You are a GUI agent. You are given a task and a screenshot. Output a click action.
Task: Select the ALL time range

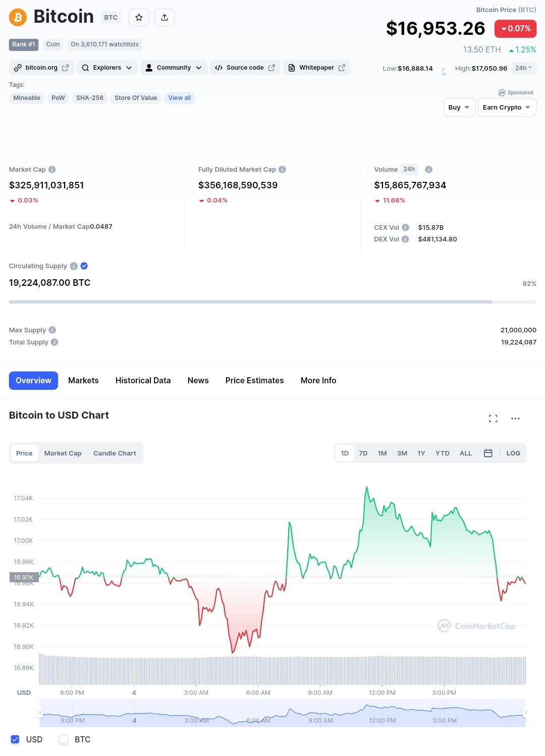point(466,453)
